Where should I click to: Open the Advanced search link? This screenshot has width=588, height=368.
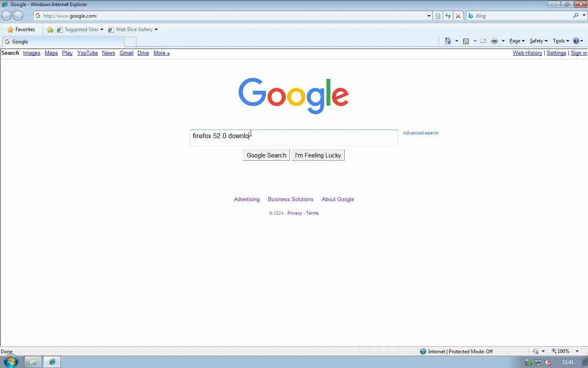pos(421,133)
